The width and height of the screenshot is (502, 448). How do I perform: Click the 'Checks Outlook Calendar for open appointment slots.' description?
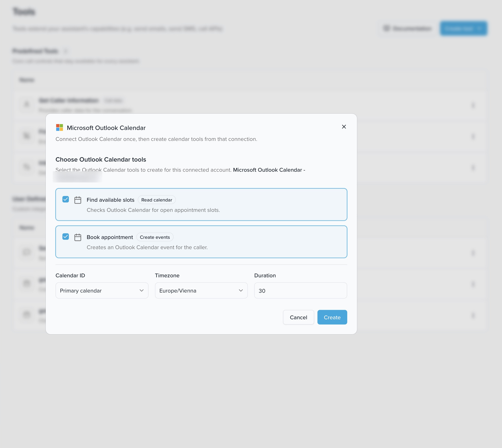(x=153, y=210)
